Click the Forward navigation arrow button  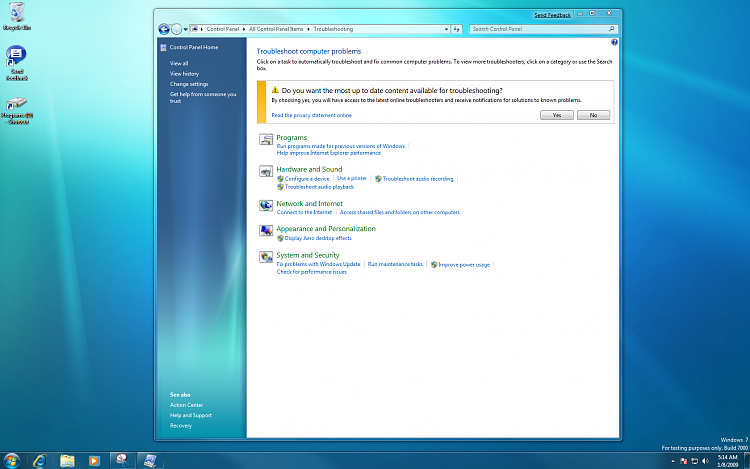(x=176, y=29)
